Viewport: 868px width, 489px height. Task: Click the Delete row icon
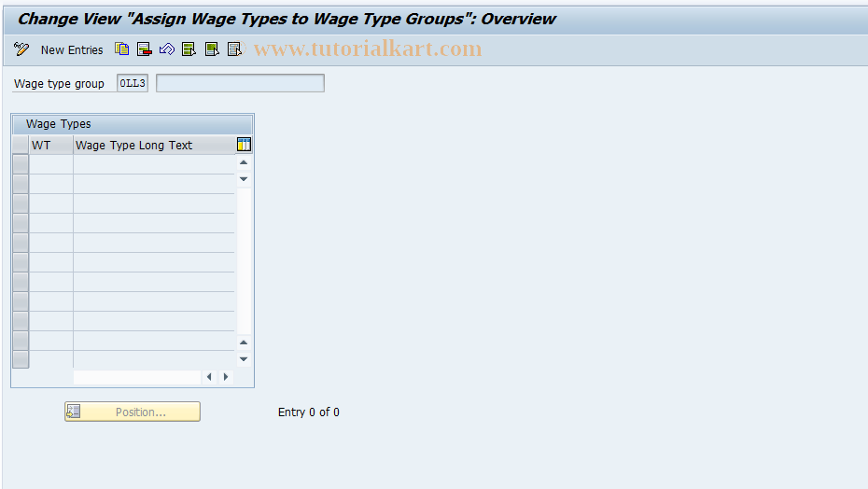[x=145, y=49]
